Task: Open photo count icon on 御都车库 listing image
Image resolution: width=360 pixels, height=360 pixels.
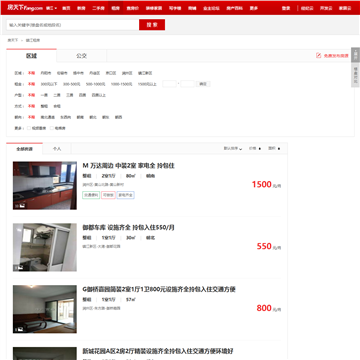Action: [x=18, y=267]
